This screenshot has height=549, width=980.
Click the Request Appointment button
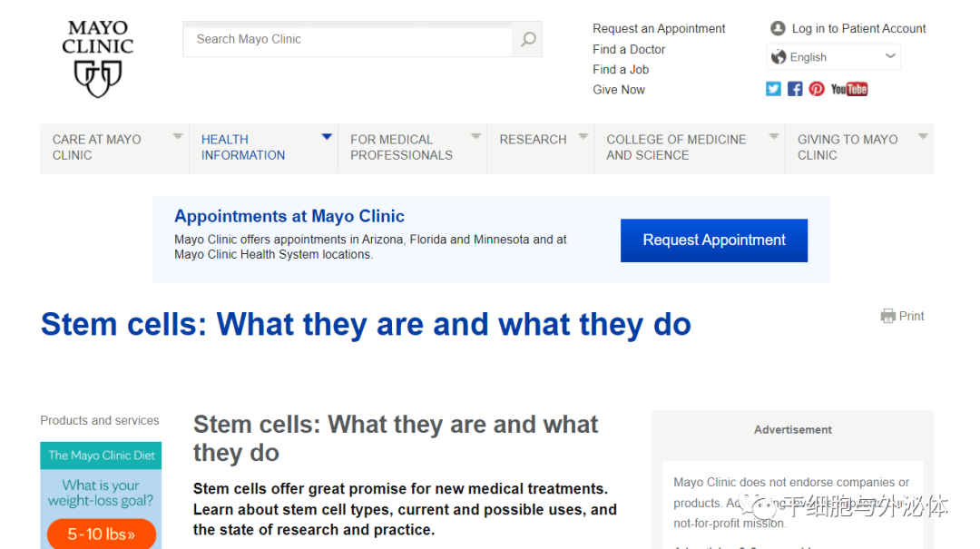(x=714, y=240)
